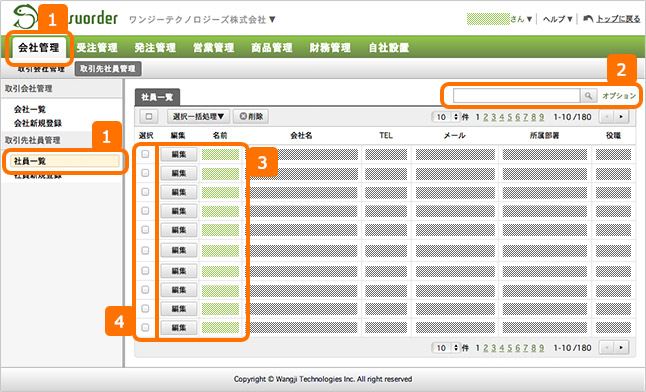Select the 取引先社員管理 sub-tab
Viewport: 646px width, 392px height.
click(x=108, y=69)
